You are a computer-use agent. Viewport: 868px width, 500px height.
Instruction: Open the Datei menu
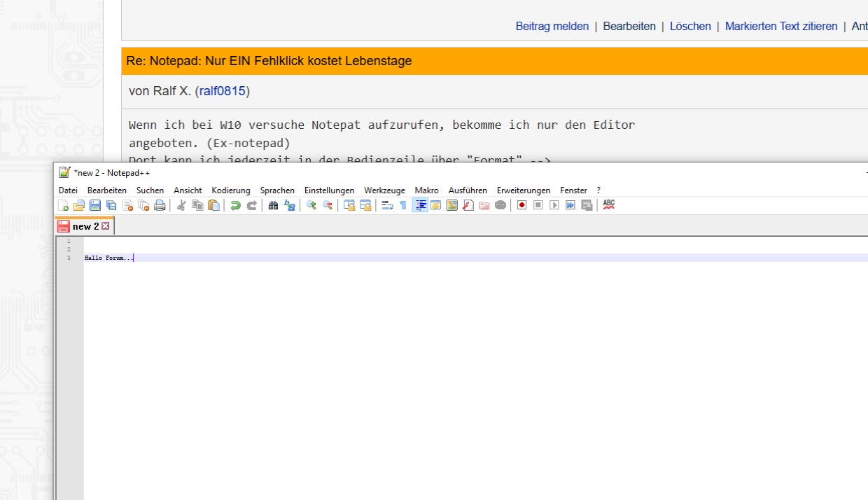coord(68,190)
